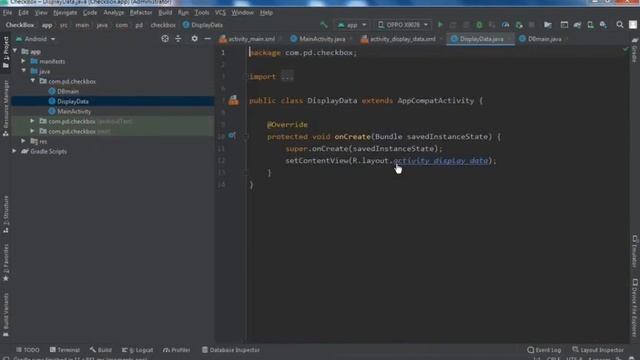Screen dimensions: 640x360
Task: Open the Emulator side tab
Action: 635,251
